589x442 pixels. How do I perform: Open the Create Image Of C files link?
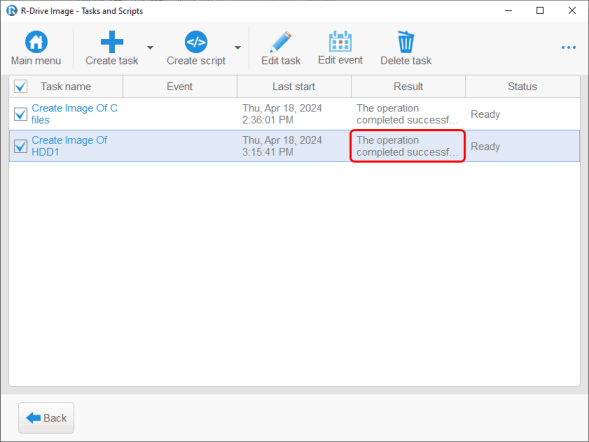point(74,114)
